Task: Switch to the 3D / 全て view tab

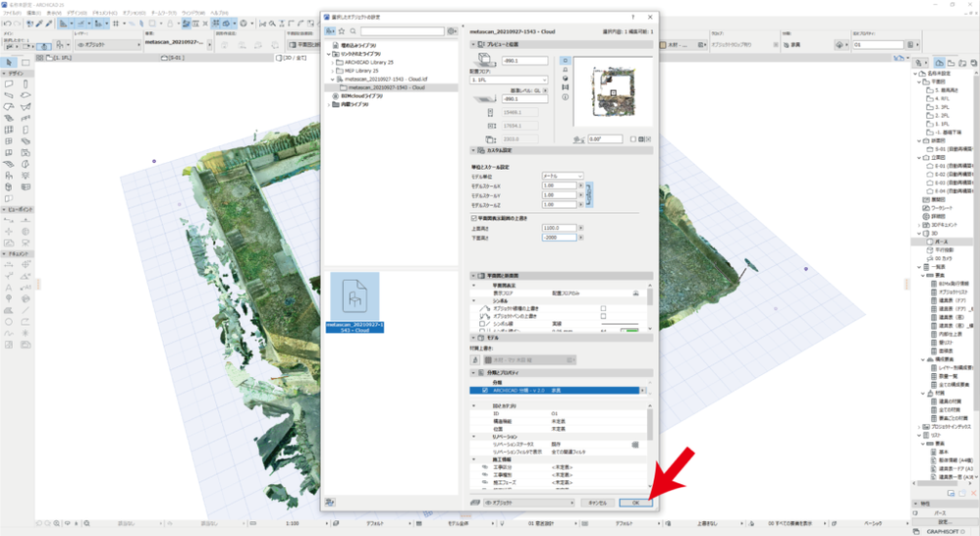Action: 293,58
